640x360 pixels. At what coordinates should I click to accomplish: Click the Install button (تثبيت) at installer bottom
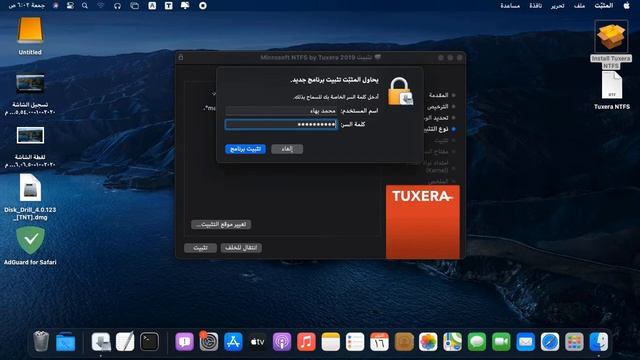200,248
